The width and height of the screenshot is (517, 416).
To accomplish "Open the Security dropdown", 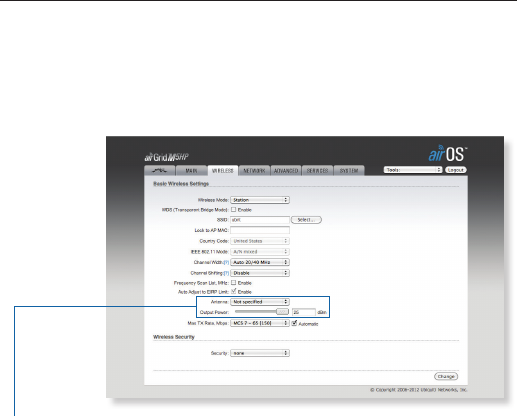I will pos(260,353).
